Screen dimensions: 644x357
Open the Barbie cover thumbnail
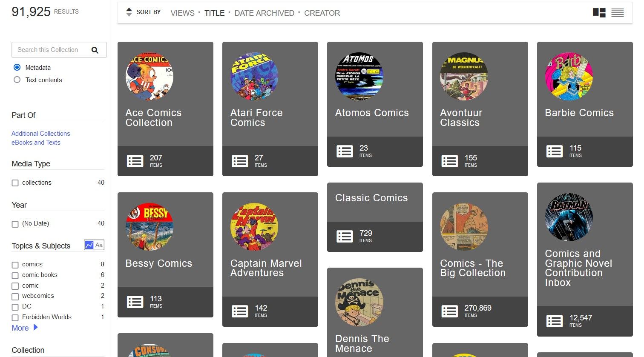click(569, 77)
